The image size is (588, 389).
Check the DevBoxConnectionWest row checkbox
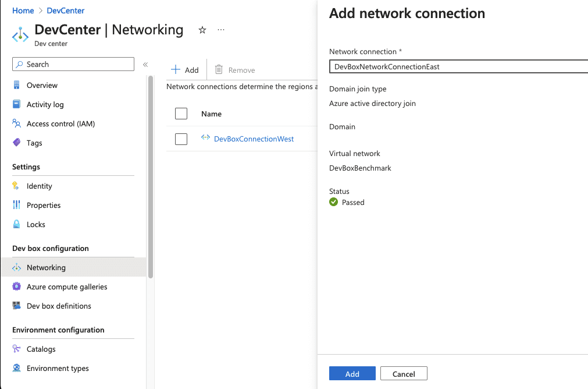[181, 139]
